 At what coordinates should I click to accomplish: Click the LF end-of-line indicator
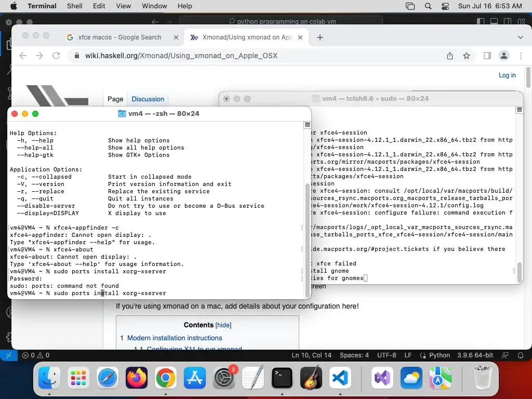[x=408, y=355]
